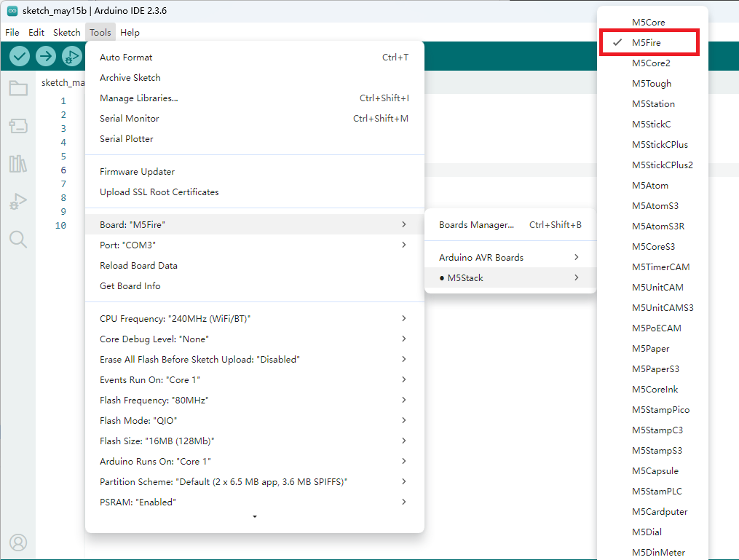
Task: Expand the Flash Frequency submenu
Action: 255,401
